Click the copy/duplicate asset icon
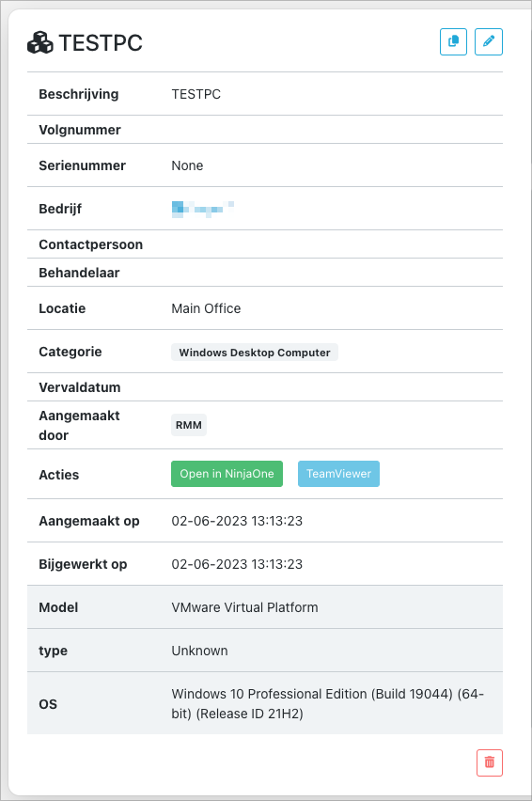The image size is (532, 801). [453, 42]
